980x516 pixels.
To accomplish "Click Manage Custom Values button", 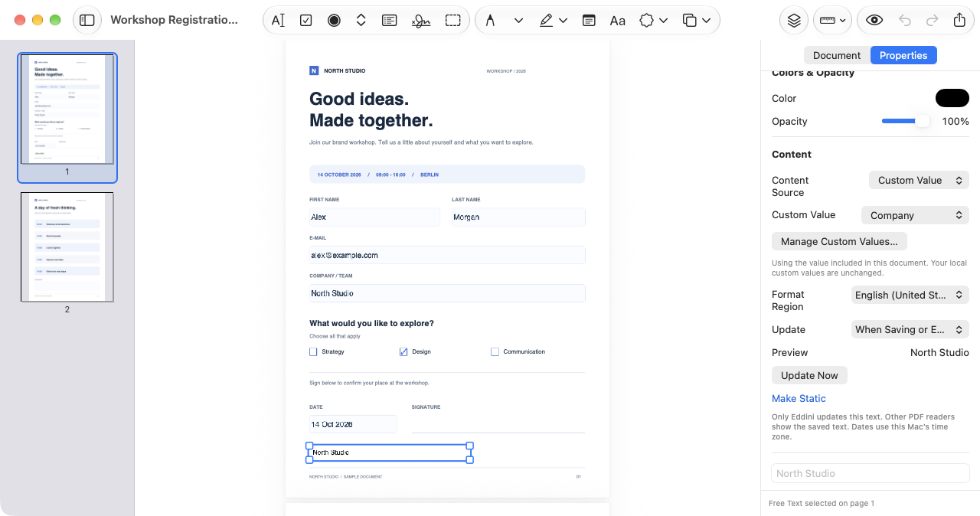I will (839, 242).
